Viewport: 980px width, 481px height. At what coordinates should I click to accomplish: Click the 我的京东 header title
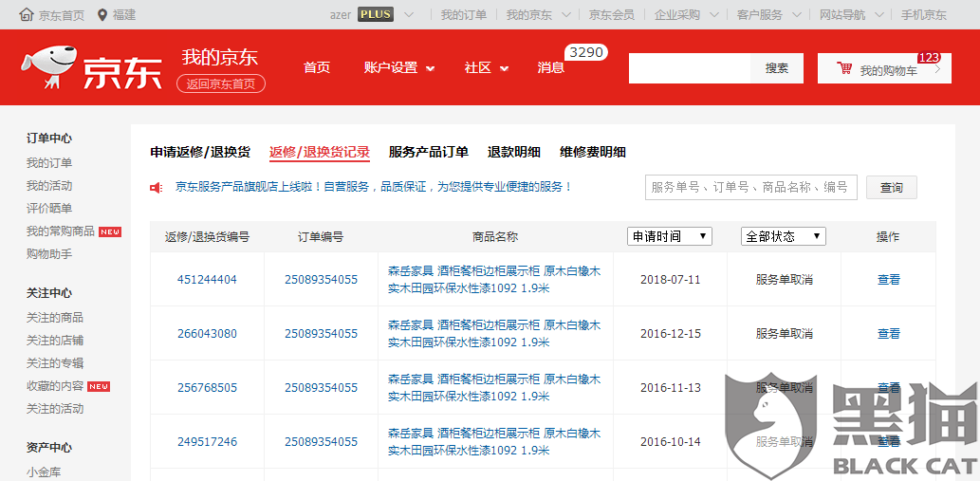tap(220, 57)
